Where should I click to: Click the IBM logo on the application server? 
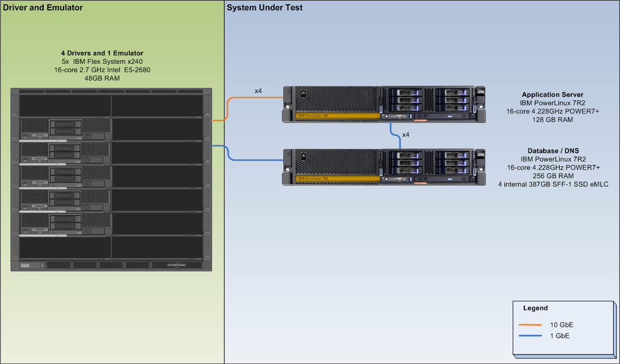(x=480, y=92)
